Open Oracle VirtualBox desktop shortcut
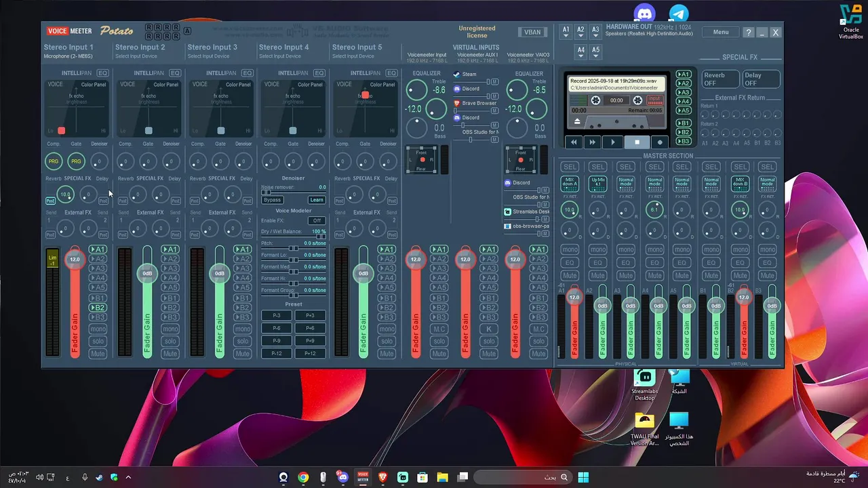 (851, 20)
